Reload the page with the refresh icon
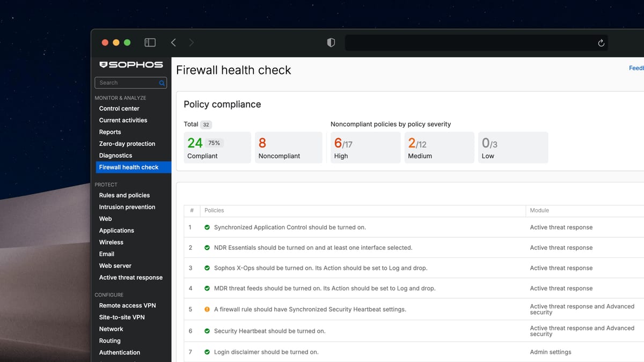The width and height of the screenshot is (644, 362). click(x=601, y=43)
